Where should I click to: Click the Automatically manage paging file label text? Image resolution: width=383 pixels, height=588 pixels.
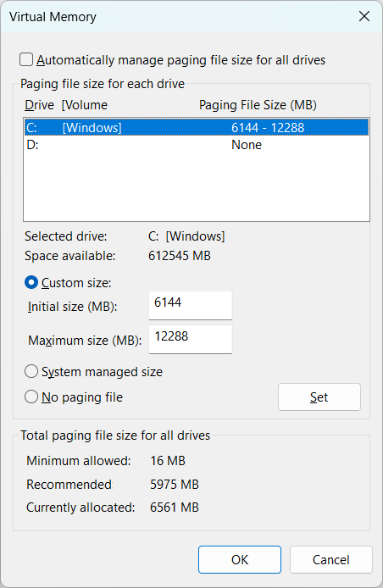(180, 60)
